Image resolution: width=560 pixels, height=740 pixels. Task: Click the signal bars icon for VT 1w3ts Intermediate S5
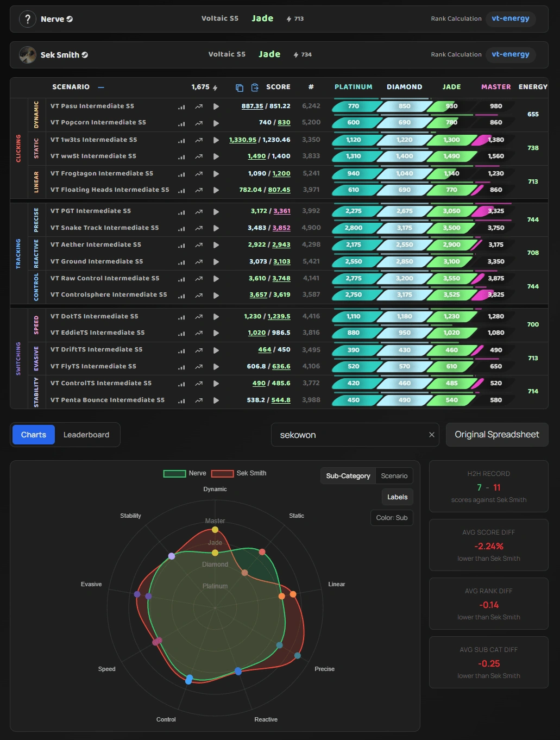click(x=181, y=140)
